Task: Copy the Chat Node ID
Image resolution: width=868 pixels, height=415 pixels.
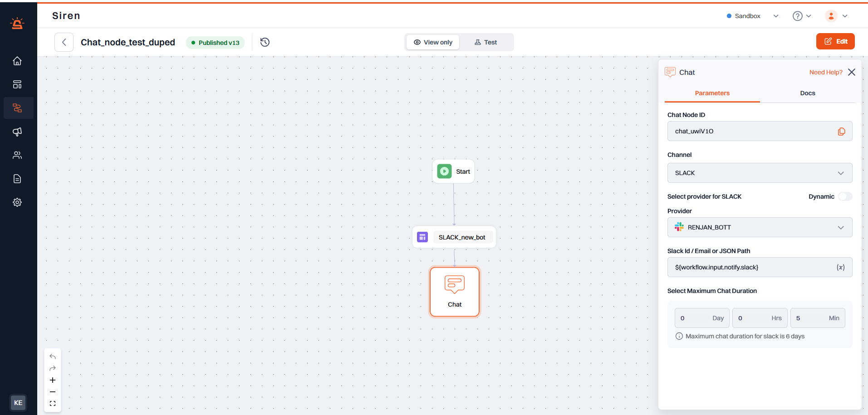Action: pos(841,132)
